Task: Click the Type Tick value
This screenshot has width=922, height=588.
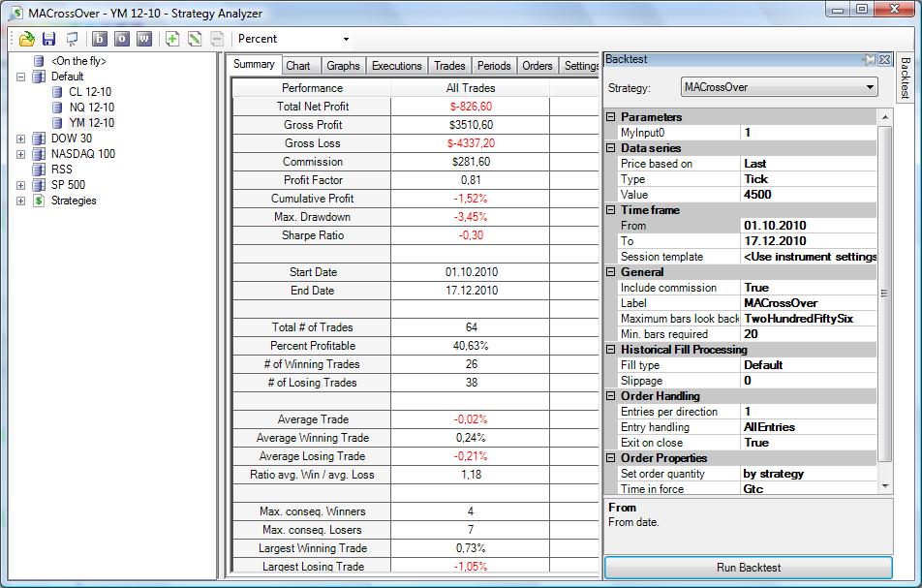Action: (x=809, y=179)
